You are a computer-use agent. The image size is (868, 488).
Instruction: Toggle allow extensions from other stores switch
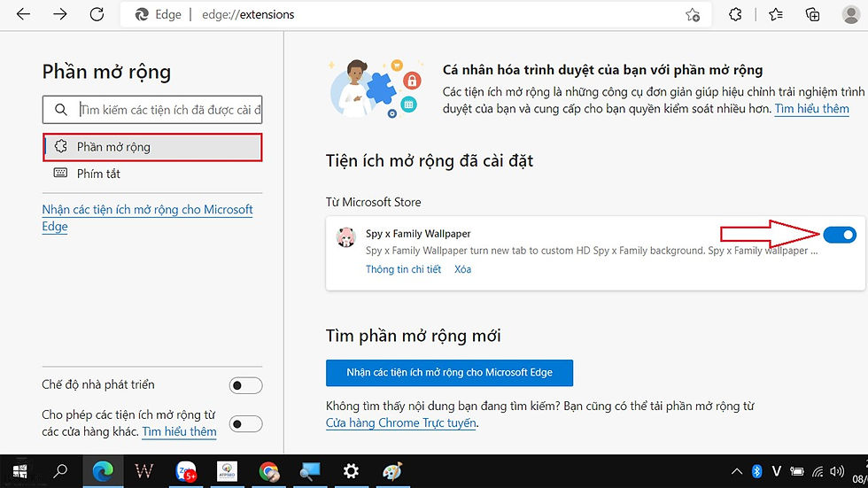(245, 424)
